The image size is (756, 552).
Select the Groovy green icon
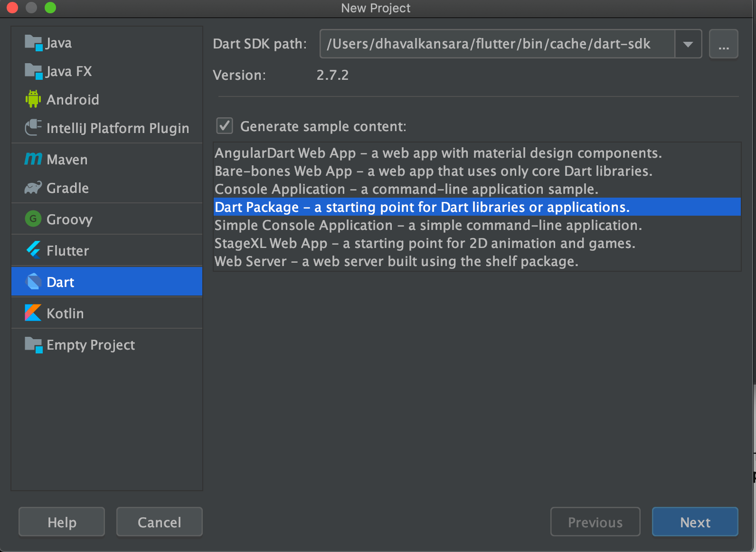click(x=33, y=219)
